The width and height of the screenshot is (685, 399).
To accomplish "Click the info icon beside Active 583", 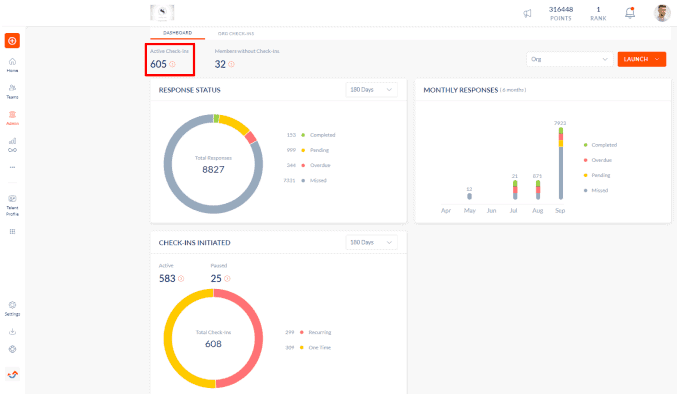I will point(181,278).
